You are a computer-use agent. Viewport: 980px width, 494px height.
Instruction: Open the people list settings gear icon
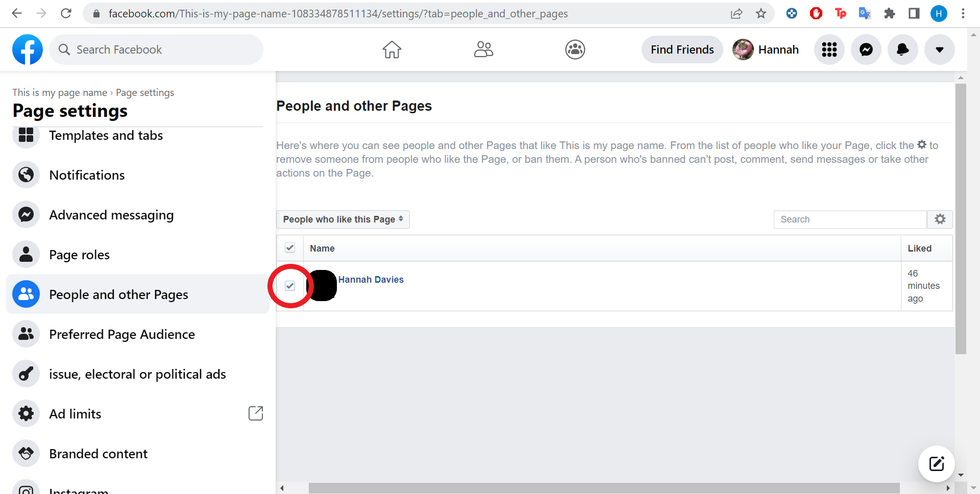940,219
